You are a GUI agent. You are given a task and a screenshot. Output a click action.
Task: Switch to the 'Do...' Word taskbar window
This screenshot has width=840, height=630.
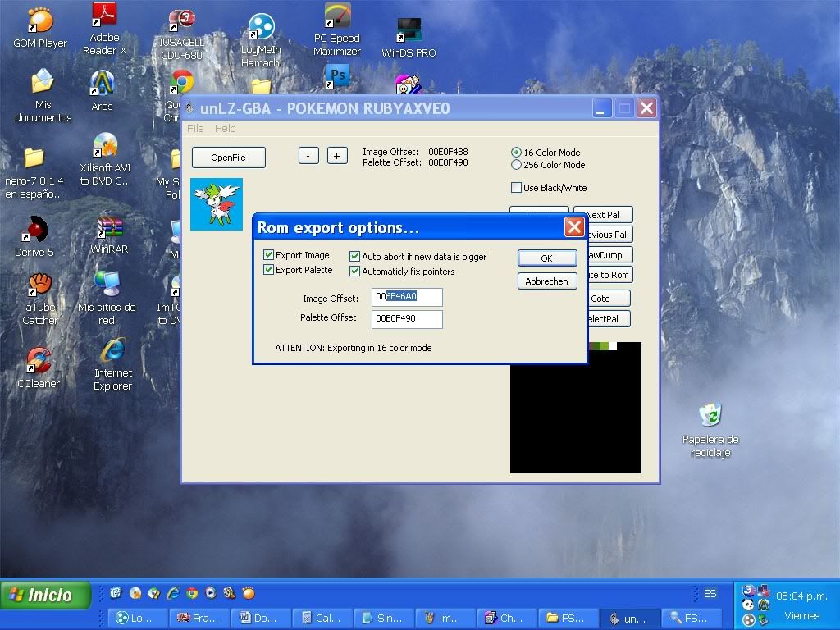(261, 619)
